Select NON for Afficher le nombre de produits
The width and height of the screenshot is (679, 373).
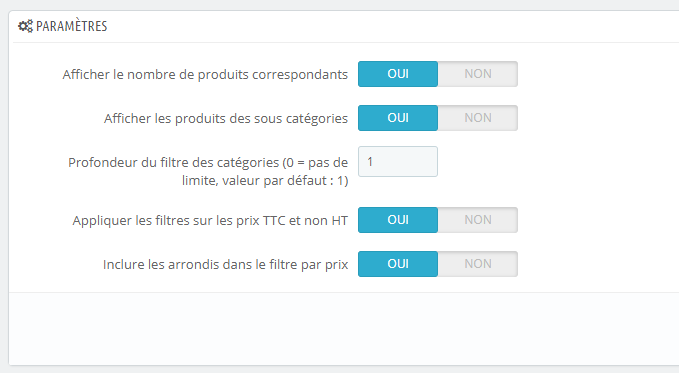tap(478, 74)
